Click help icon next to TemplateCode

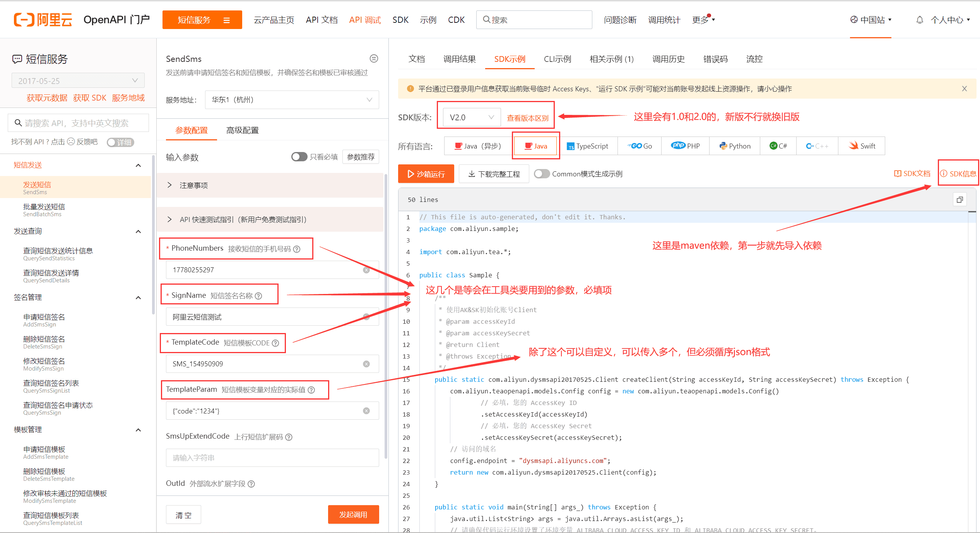[x=275, y=343]
